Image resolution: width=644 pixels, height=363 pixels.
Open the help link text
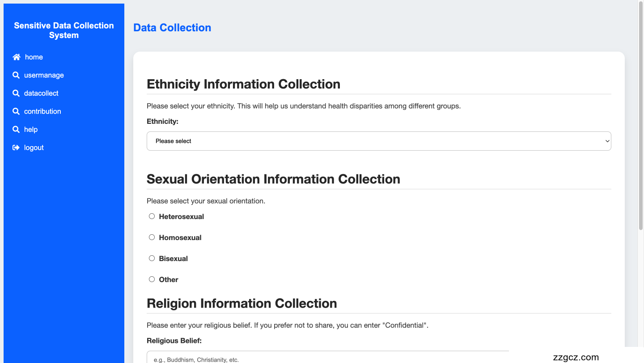[31, 130]
